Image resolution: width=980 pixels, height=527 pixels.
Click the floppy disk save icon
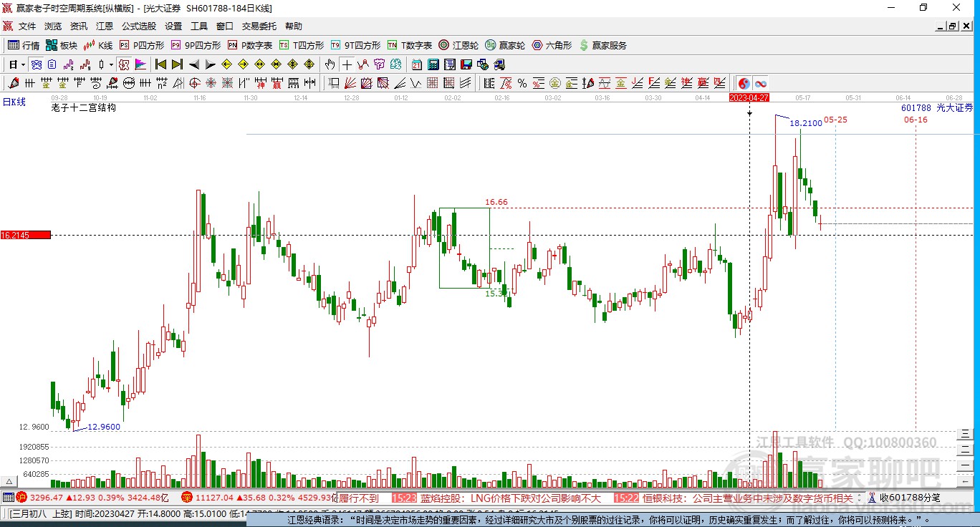tap(466, 64)
